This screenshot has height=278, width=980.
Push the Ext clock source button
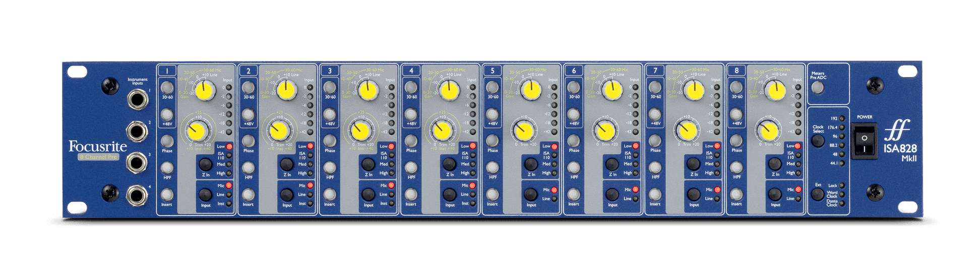[x=818, y=194]
